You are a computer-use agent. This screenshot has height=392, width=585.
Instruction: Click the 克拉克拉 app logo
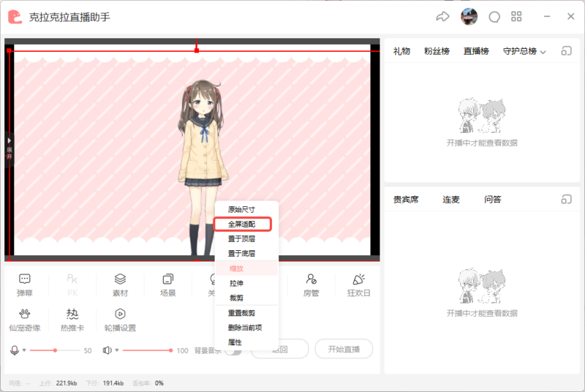click(x=15, y=17)
